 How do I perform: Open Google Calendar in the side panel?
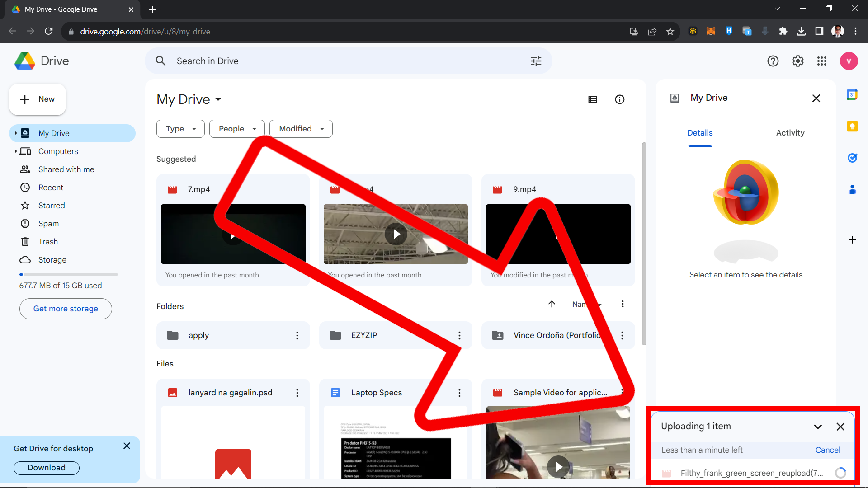(853, 94)
